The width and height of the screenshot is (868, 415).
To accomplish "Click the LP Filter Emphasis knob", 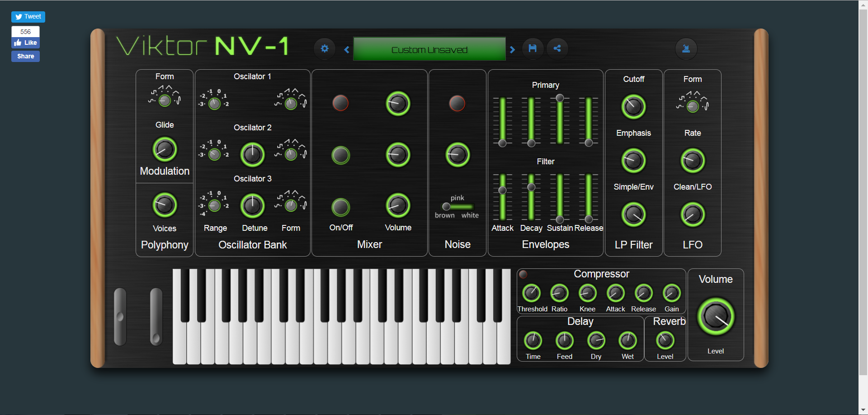I will [x=633, y=161].
